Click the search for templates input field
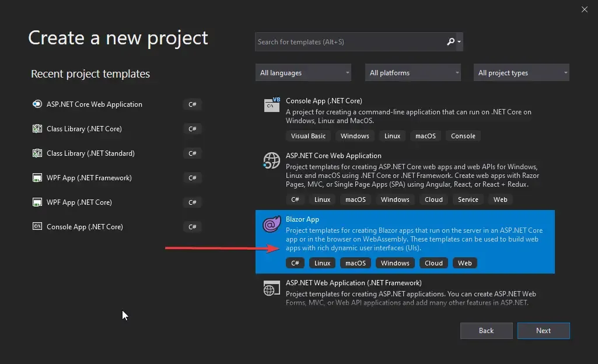The width and height of the screenshot is (598, 364). 350,41
